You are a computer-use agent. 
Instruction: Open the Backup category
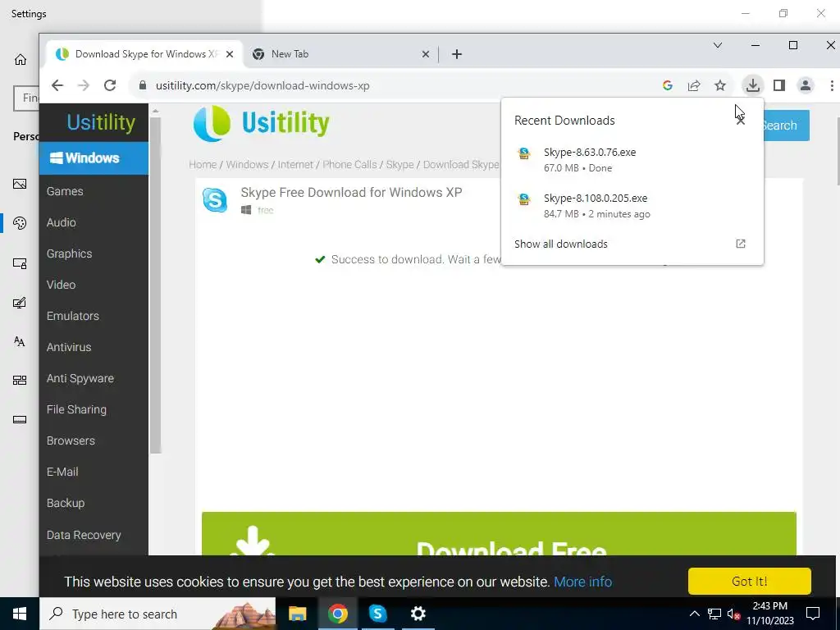coord(66,503)
